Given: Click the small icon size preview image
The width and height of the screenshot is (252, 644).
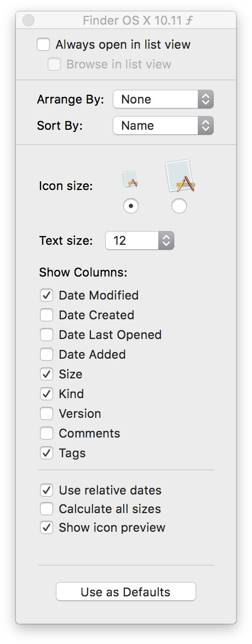Looking at the screenshot, I should point(130,179).
